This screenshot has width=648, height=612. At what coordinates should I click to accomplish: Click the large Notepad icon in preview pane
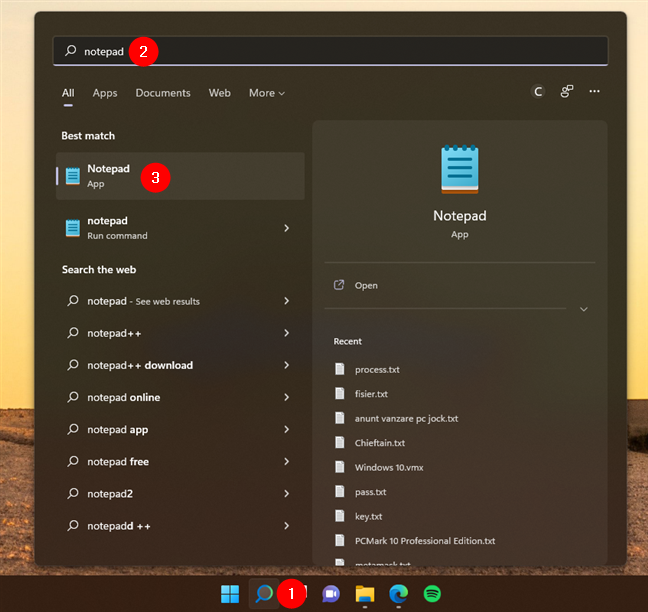point(460,169)
